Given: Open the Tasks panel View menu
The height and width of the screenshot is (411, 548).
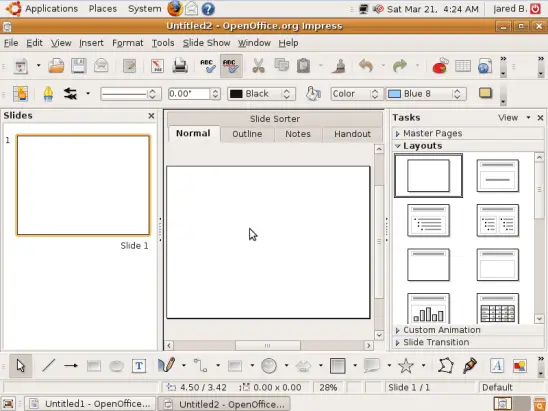Looking at the screenshot, I should click(514, 118).
